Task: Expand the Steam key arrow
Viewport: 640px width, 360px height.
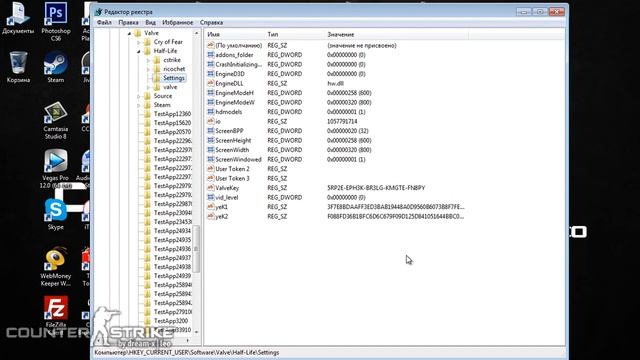Action: (139, 105)
